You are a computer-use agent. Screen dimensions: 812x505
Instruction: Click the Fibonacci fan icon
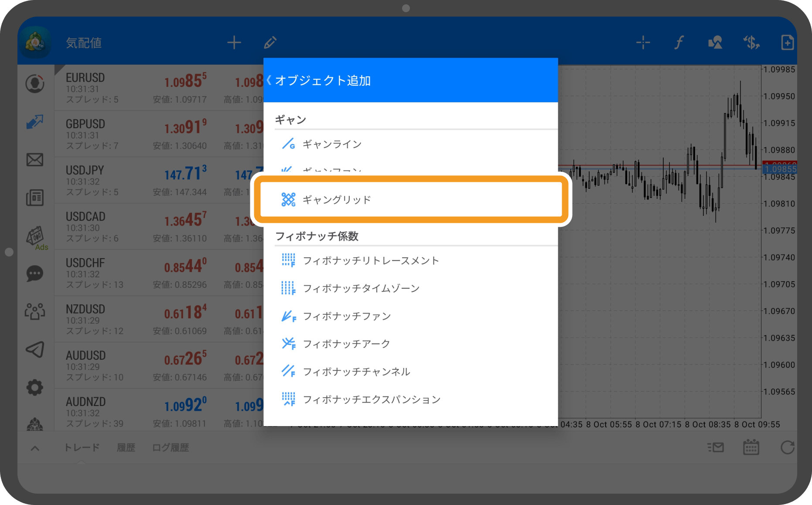[x=288, y=316]
